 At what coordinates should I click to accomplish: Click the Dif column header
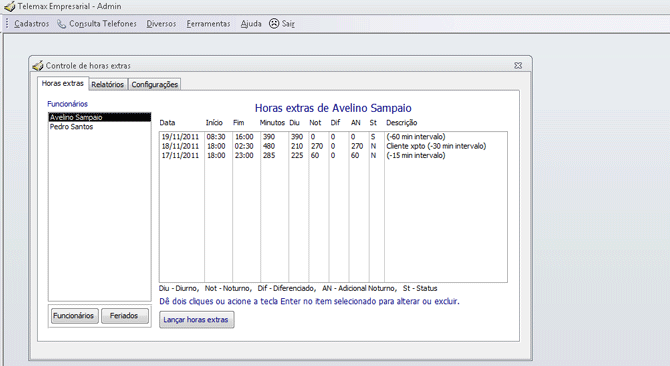[335, 123]
